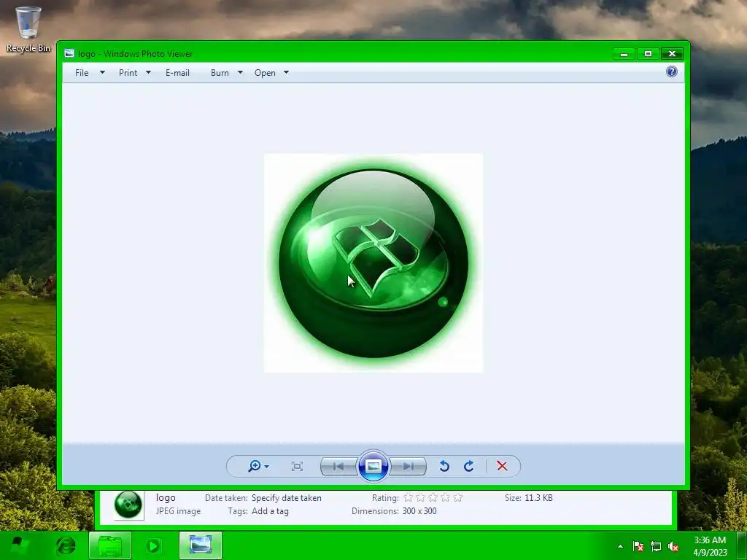Viewport: 747px width, 560px height.
Task: Click Add a tag field
Action: pos(270,511)
